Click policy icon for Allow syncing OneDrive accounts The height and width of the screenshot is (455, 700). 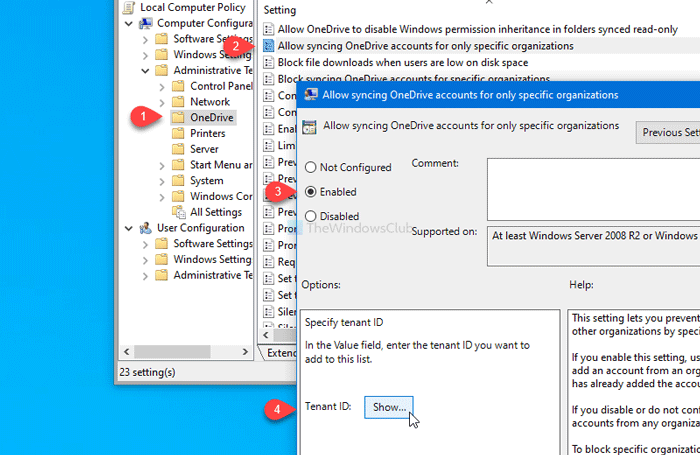pyautogui.click(x=268, y=46)
